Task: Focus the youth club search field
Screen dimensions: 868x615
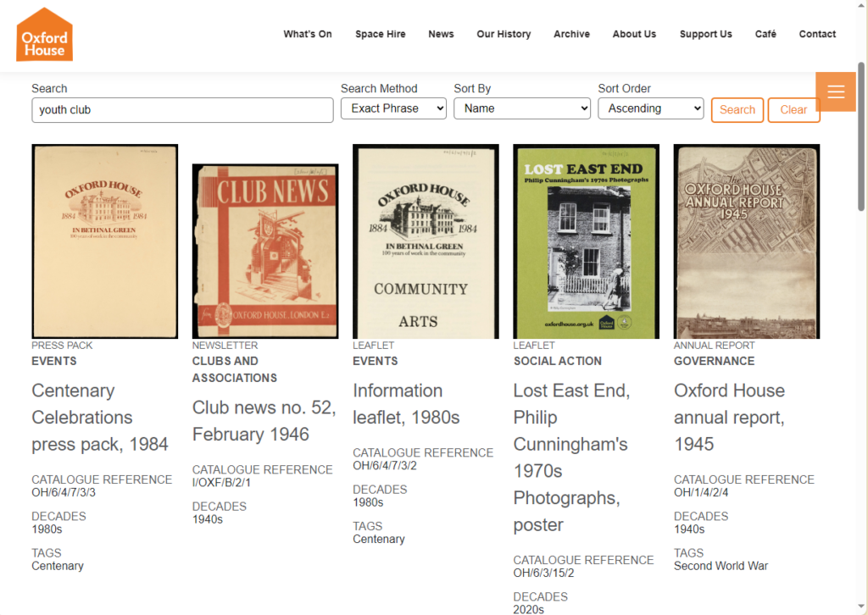Action: (183, 110)
